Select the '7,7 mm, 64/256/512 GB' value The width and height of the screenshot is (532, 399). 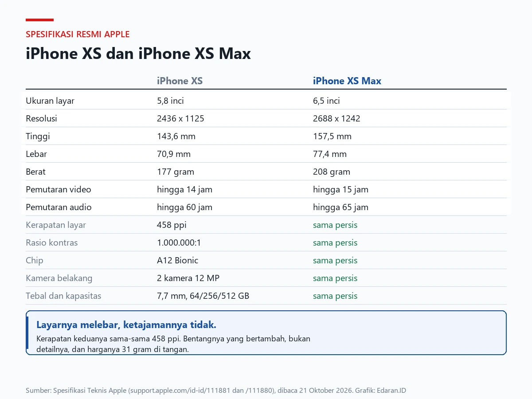pyautogui.click(x=203, y=296)
